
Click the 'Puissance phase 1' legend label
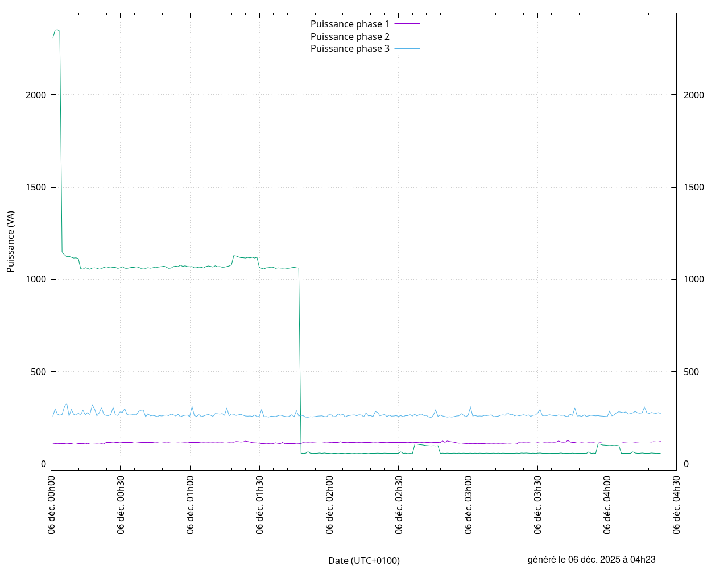[350, 24]
